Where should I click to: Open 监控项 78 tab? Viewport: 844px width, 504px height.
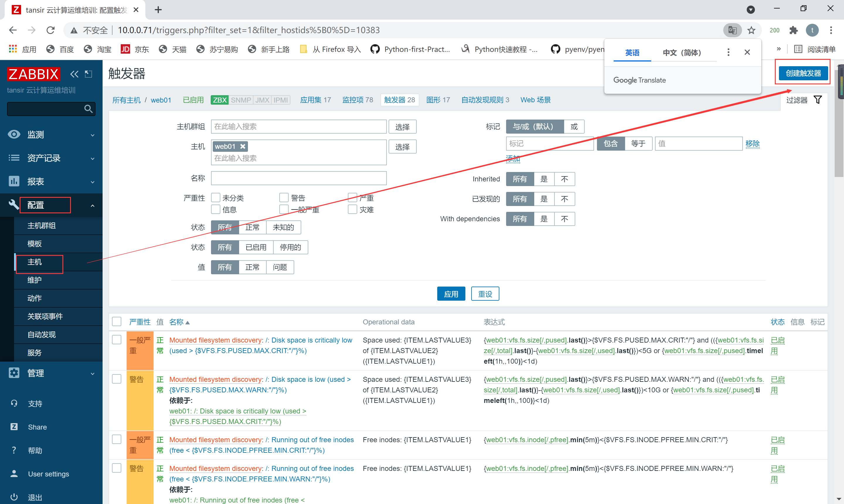point(357,100)
